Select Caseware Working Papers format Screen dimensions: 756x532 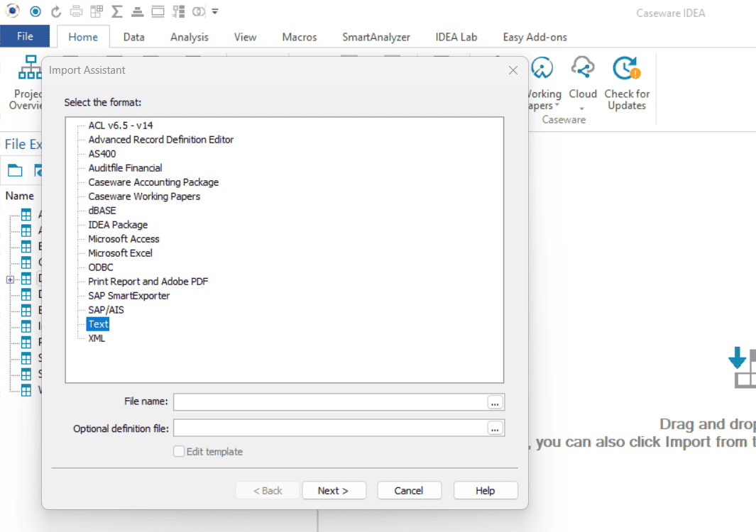click(143, 196)
